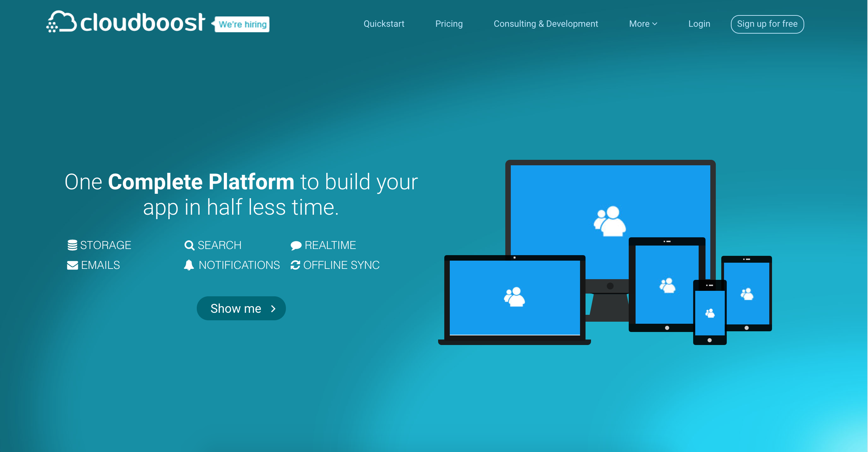Open the Quickstart menu item
This screenshot has width=868, height=452.
[x=384, y=24]
